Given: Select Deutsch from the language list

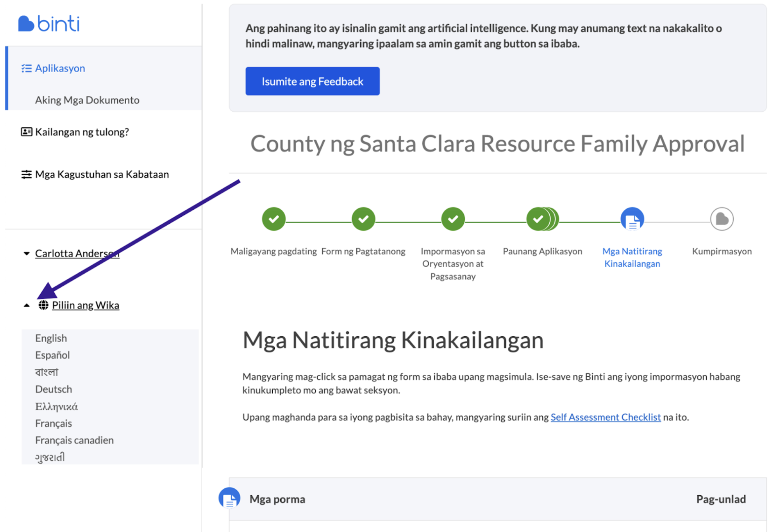Looking at the screenshot, I should click(53, 389).
